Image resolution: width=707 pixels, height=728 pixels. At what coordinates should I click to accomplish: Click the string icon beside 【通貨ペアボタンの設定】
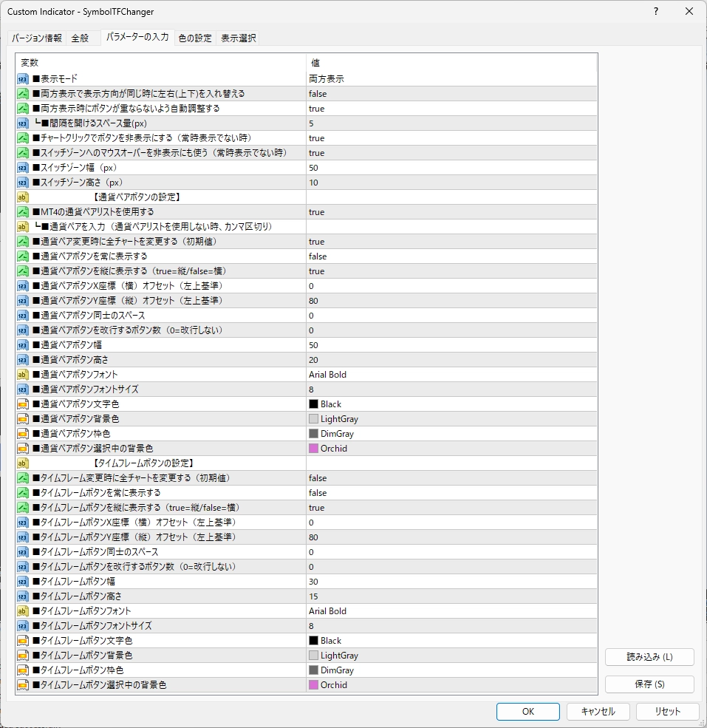pos(23,197)
